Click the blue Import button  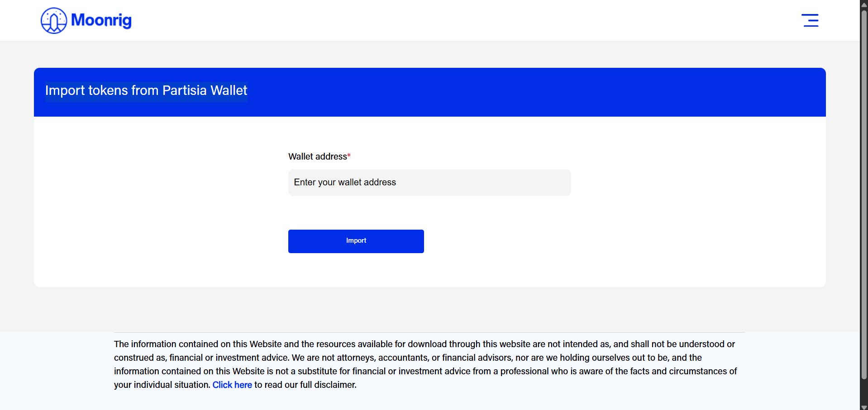click(356, 241)
